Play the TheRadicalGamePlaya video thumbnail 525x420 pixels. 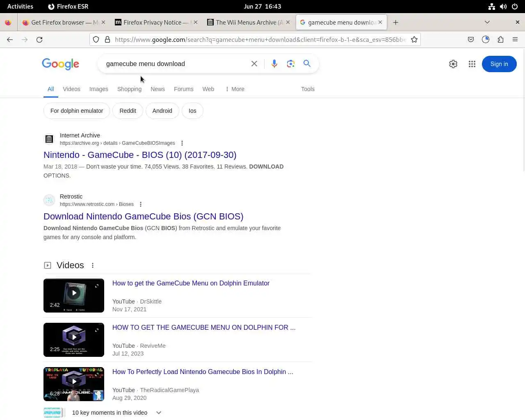coord(74,384)
